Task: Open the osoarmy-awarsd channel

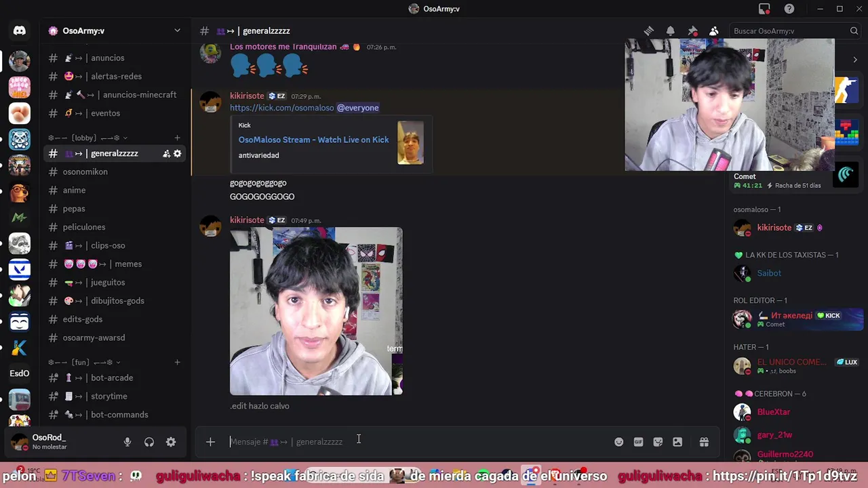Action: 115,338
